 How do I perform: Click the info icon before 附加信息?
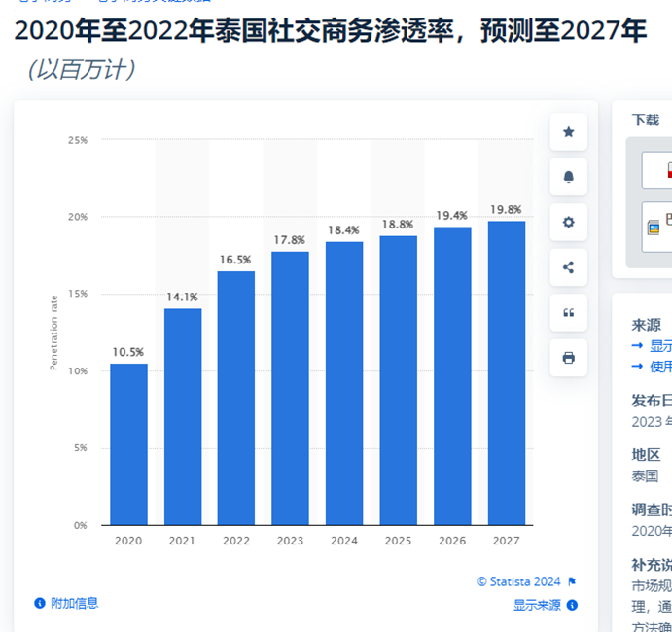40,603
